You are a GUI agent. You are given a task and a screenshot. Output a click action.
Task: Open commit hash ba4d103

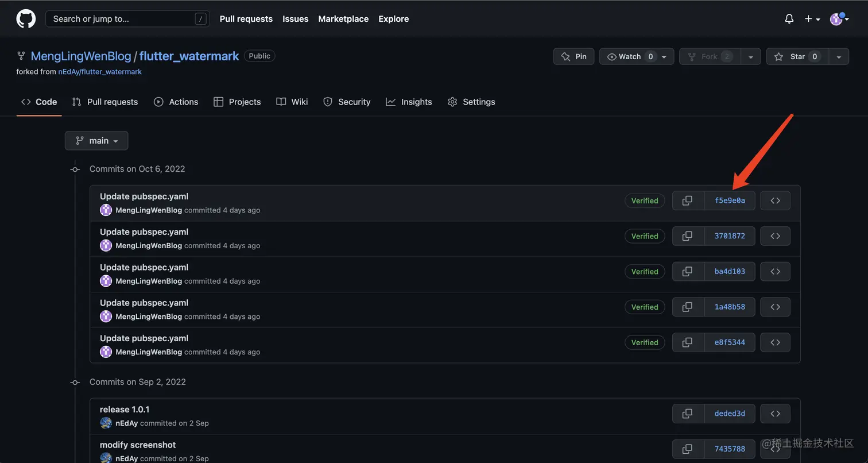(730, 272)
